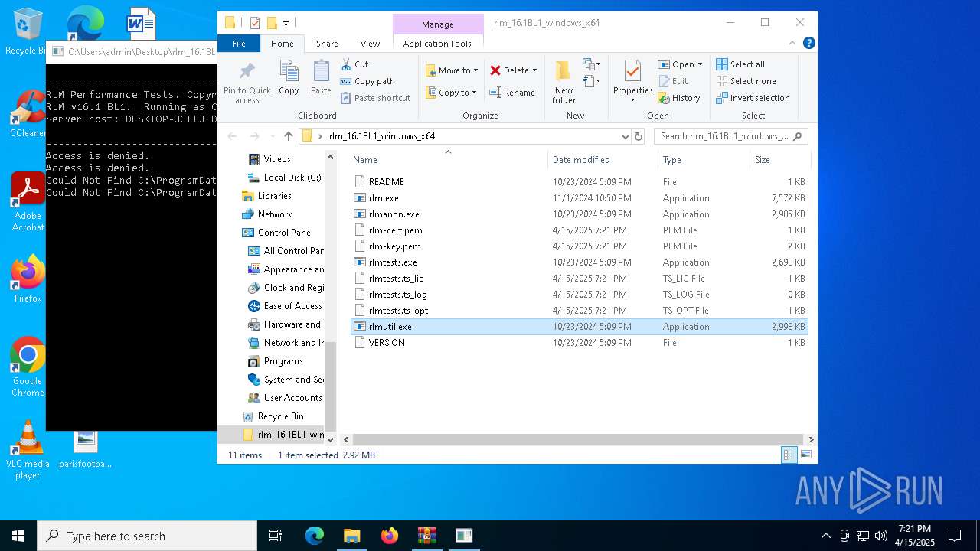
Task: Open the Copy to dropdown
Action: pos(452,93)
